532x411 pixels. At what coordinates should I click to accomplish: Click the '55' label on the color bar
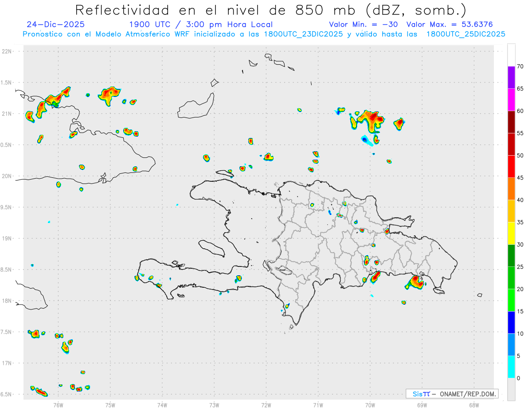(520, 133)
